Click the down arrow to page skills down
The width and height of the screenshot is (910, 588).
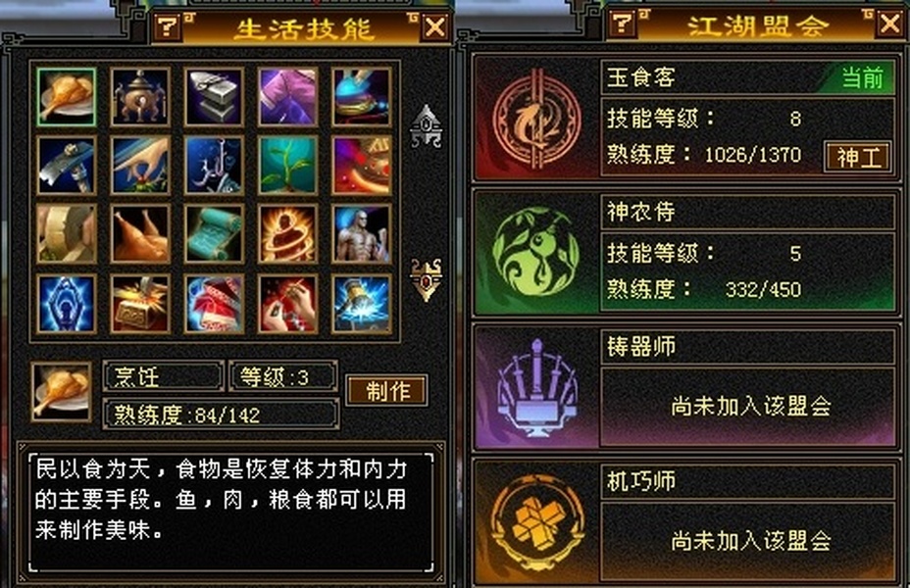427,280
